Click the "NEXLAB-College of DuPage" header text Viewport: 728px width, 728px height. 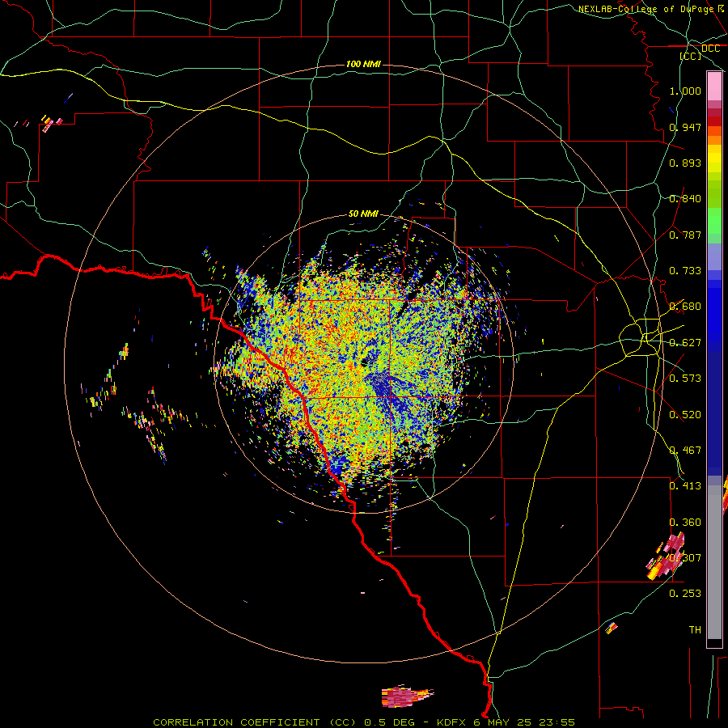click(x=645, y=9)
